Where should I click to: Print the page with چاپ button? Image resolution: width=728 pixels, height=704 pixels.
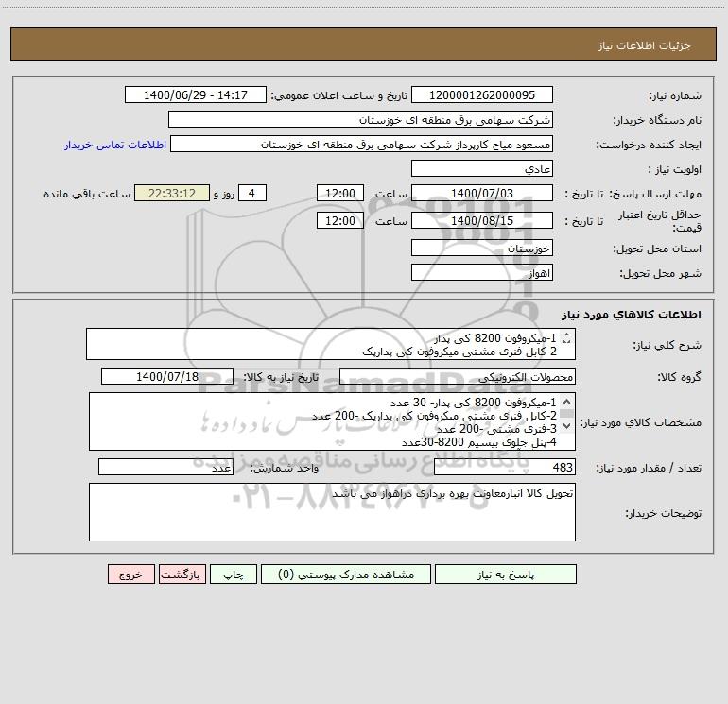(234, 574)
